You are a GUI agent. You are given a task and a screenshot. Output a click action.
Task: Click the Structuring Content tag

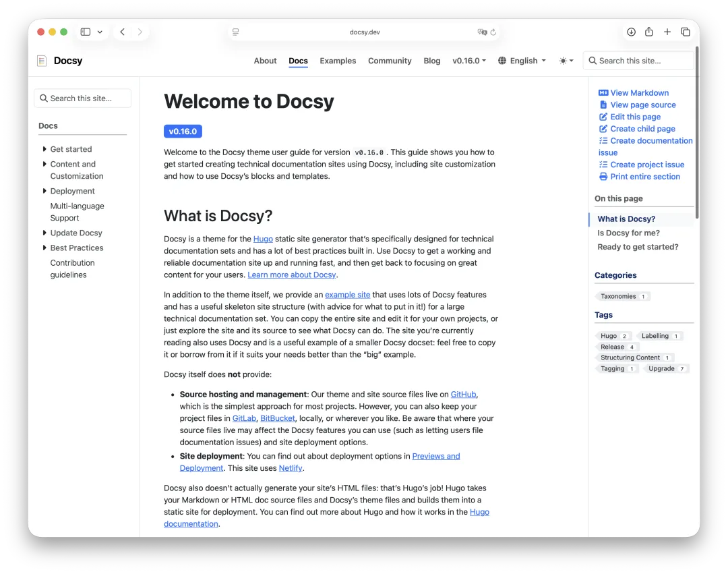635,357
